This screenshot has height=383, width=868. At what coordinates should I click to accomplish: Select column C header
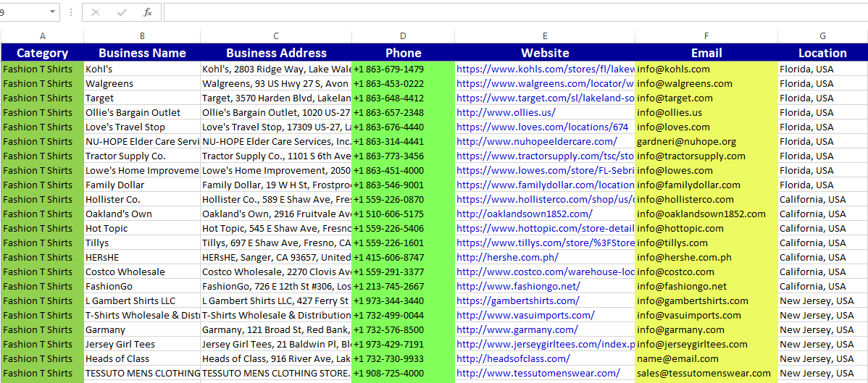[x=275, y=36]
